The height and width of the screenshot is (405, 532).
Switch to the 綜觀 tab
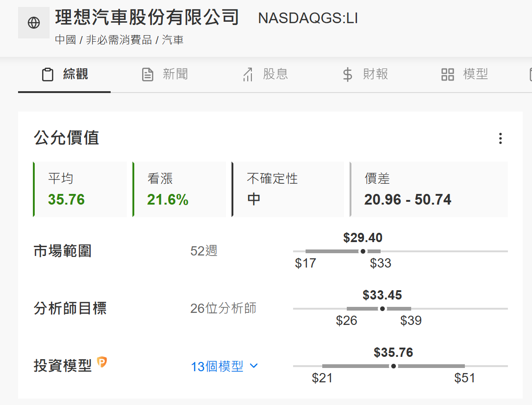[64, 74]
